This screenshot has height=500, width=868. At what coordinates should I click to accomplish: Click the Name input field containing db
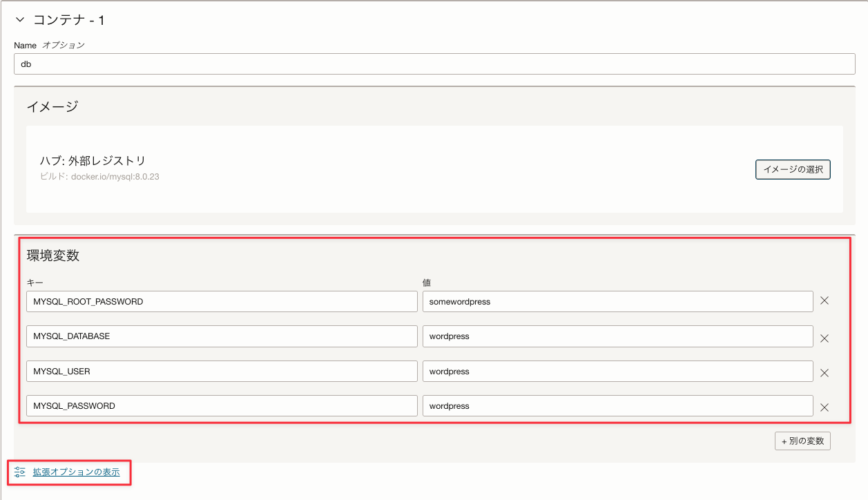(434, 64)
